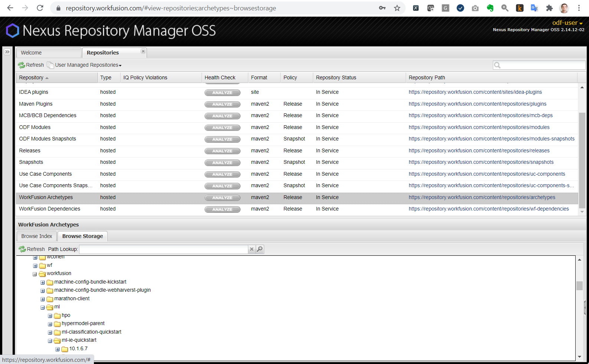The height and width of the screenshot is (364, 589).
Task: Open the odf-user account menu
Action: pos(567,23)
